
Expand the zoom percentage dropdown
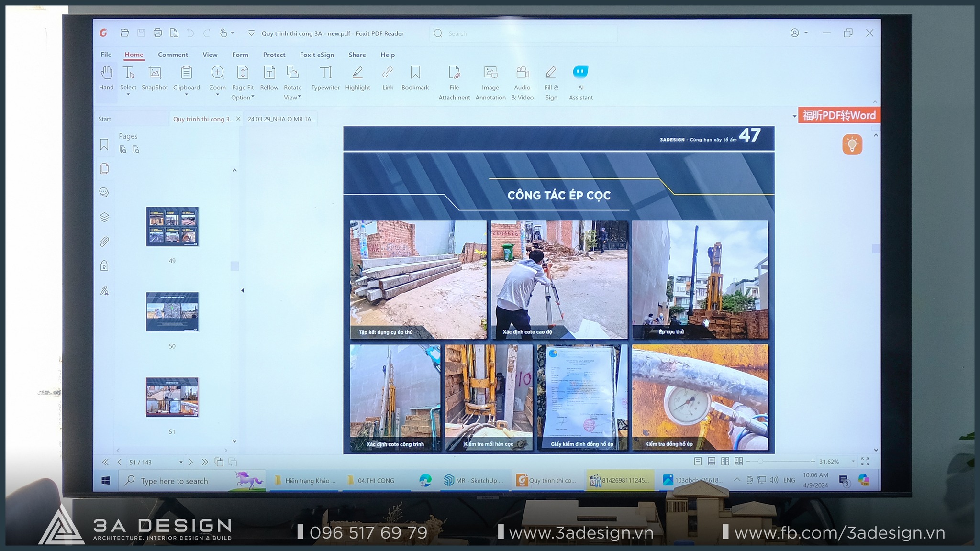(853, 462)
